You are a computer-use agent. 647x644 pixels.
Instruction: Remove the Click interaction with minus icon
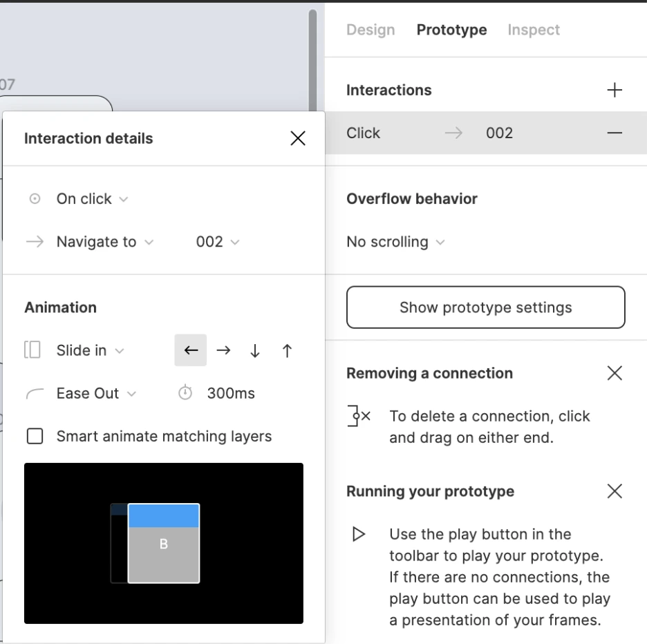tap(615, 133)
